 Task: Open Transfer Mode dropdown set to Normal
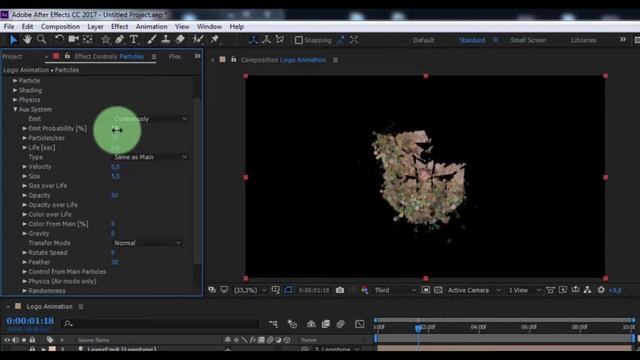coord(147,243)
